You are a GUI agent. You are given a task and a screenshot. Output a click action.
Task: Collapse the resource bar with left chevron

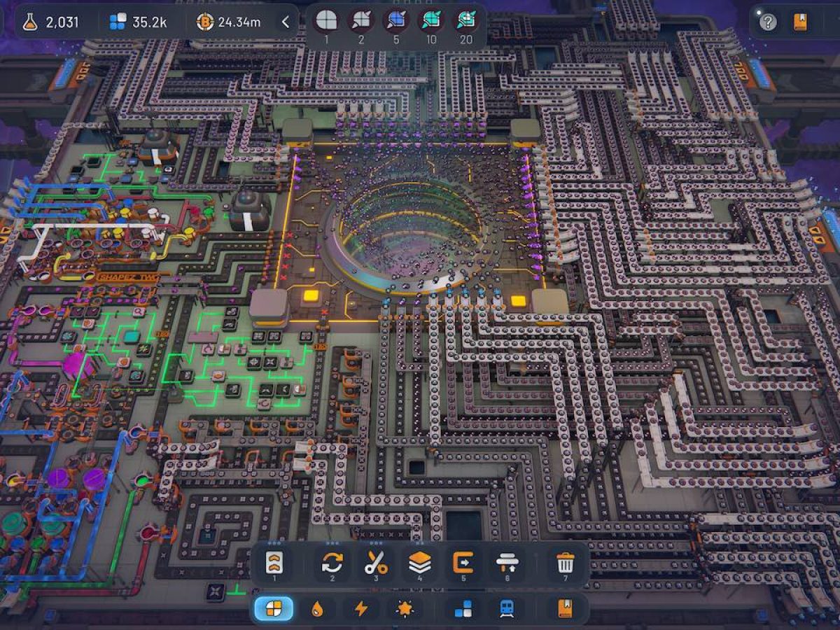pos(286,22)
